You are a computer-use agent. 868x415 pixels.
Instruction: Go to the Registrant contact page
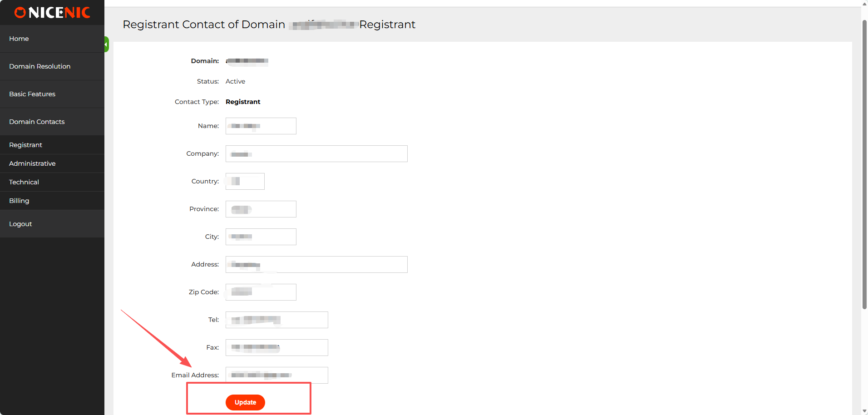(x=25, y=145)
